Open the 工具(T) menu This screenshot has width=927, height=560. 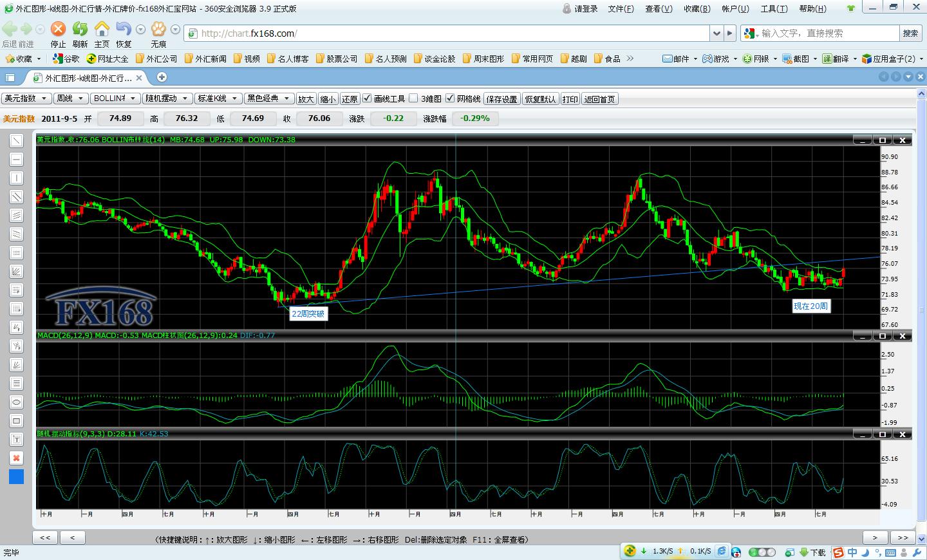(774, 8)
